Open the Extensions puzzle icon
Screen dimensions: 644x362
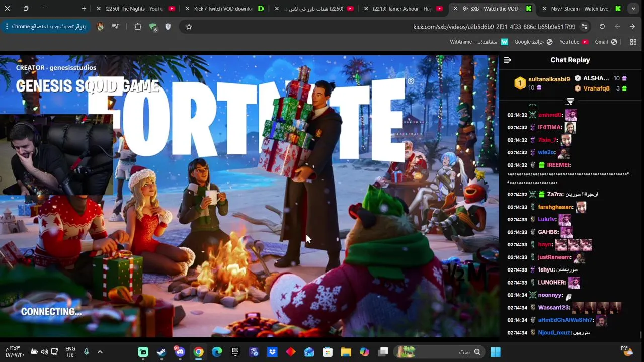tap(137, 27)
